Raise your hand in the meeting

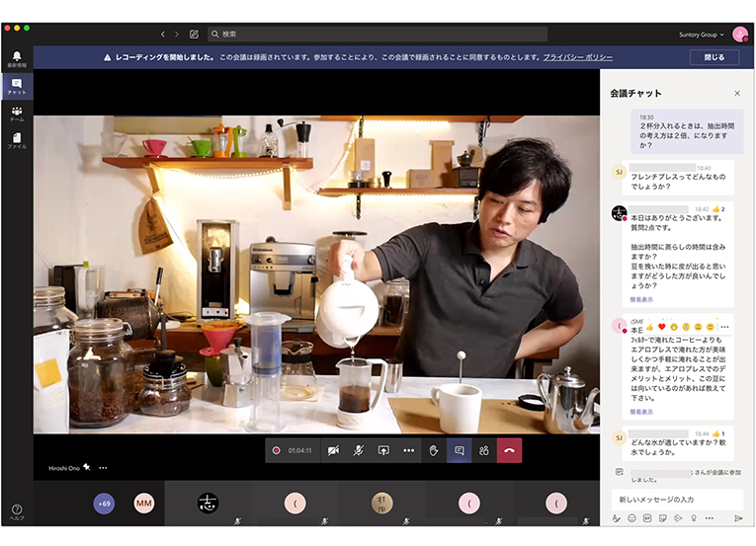(x=434, y=450)
